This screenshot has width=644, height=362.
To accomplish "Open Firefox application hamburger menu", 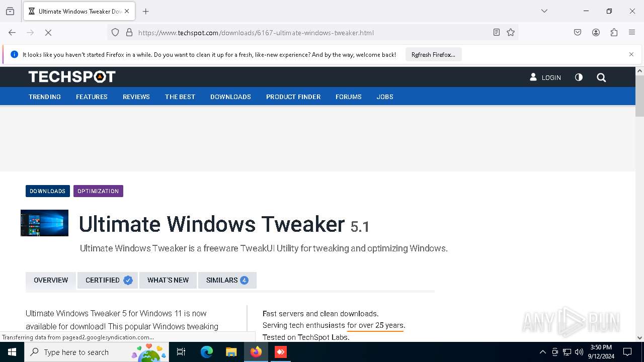I will [632, 33].
